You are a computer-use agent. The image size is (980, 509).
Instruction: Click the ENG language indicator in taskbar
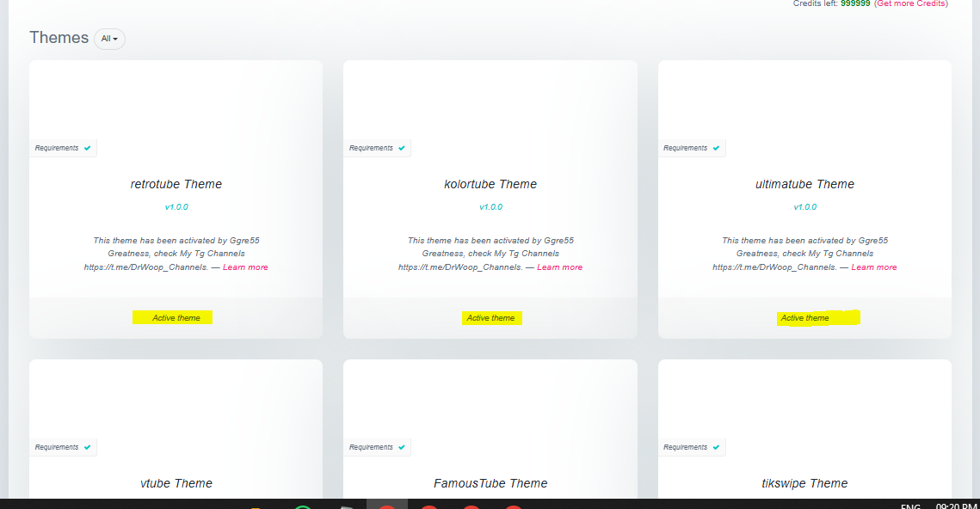[x=910, y=506]
